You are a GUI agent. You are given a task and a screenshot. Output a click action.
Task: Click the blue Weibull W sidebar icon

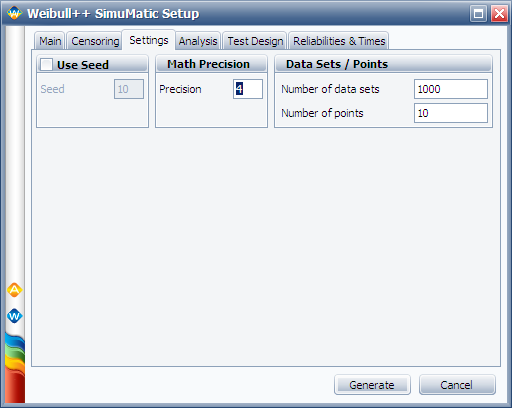coord(14,316)
